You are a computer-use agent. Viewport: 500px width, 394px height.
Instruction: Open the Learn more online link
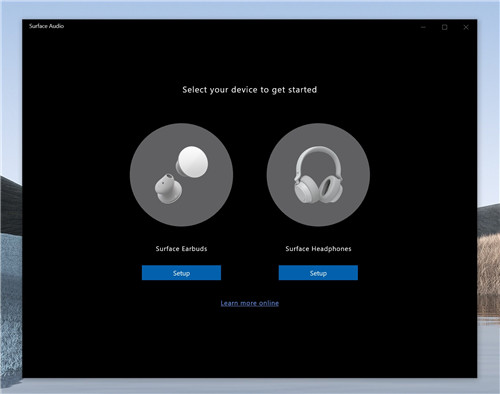[250, 303]
